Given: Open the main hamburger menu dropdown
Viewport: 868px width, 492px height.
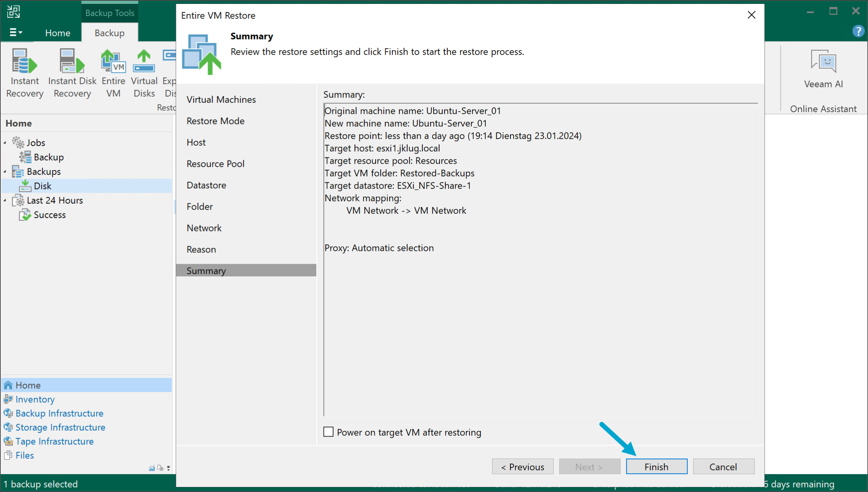Looking at the screenshot, I should 16,33.
